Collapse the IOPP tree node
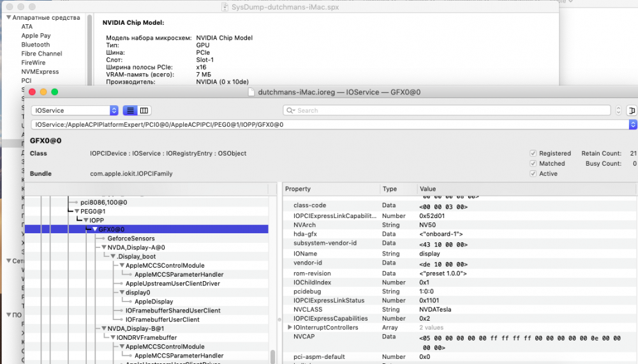 [86, 220]
